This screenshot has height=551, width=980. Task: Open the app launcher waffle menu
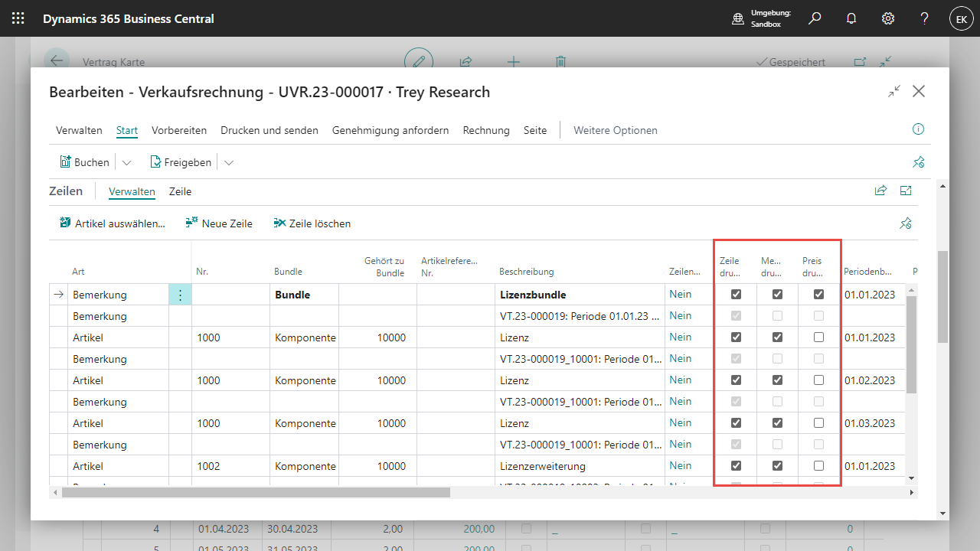coord(18,18)
